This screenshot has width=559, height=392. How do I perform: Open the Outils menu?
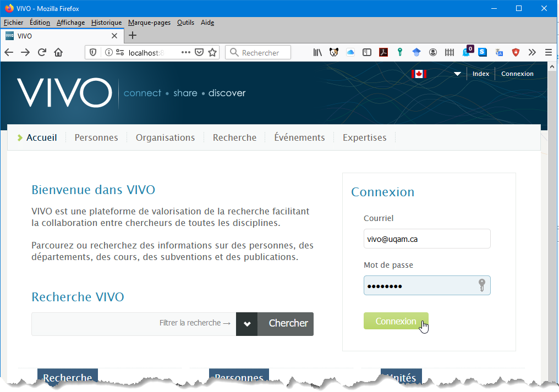pos(186,23)
